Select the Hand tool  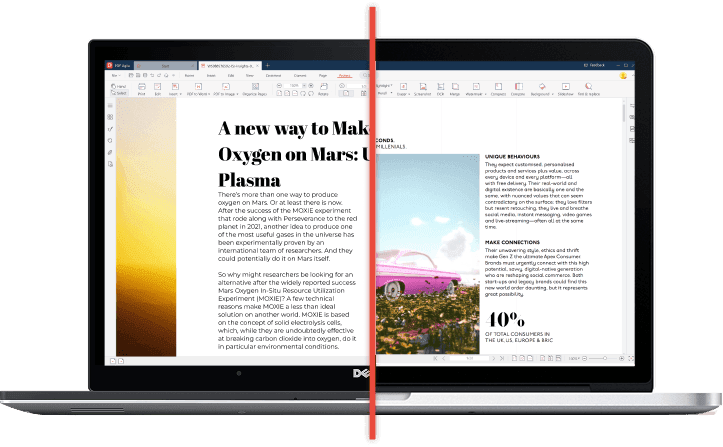(x=119, y=87)
